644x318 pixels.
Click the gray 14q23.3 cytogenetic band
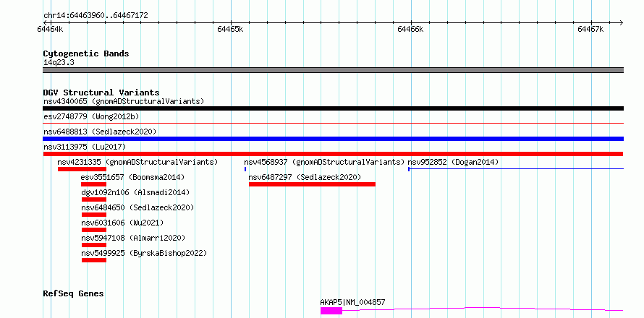(333, 70)
